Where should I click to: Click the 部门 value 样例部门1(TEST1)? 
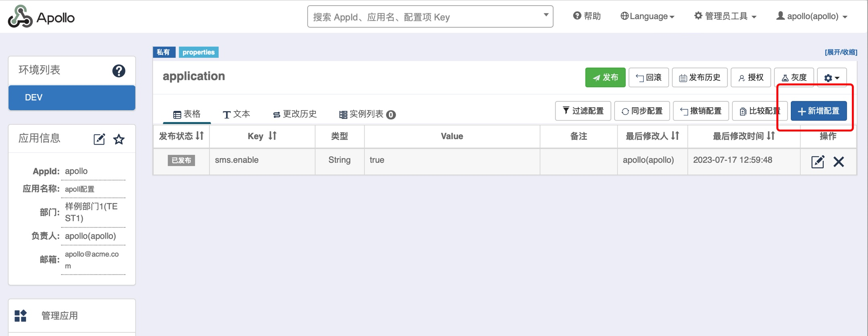click(x=91, y=212)
